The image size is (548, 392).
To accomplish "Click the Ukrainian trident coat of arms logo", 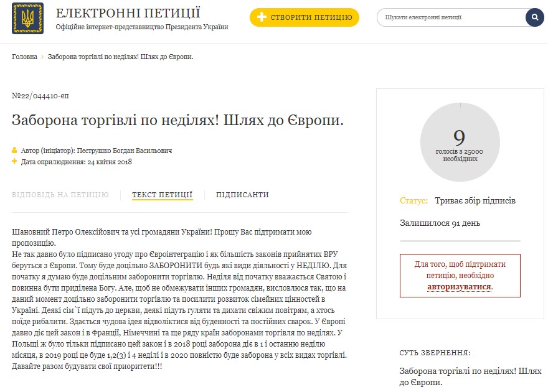I will pyautogui.click(x=27, y=17).
